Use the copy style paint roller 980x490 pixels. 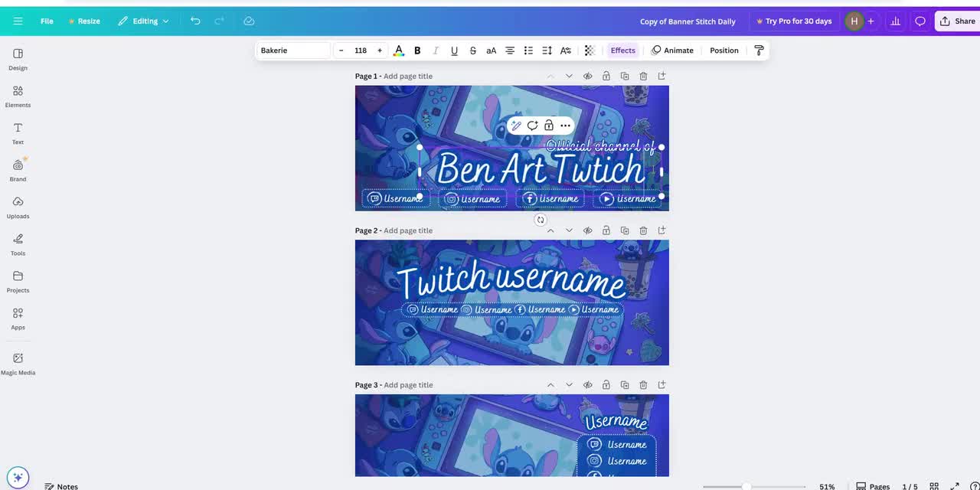click(x=759, y=50)
